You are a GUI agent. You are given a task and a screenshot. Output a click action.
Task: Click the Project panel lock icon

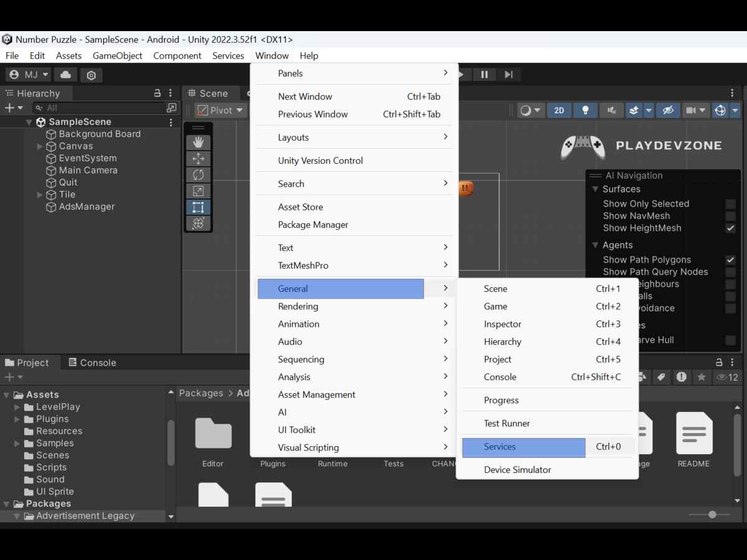click(719, 362)
